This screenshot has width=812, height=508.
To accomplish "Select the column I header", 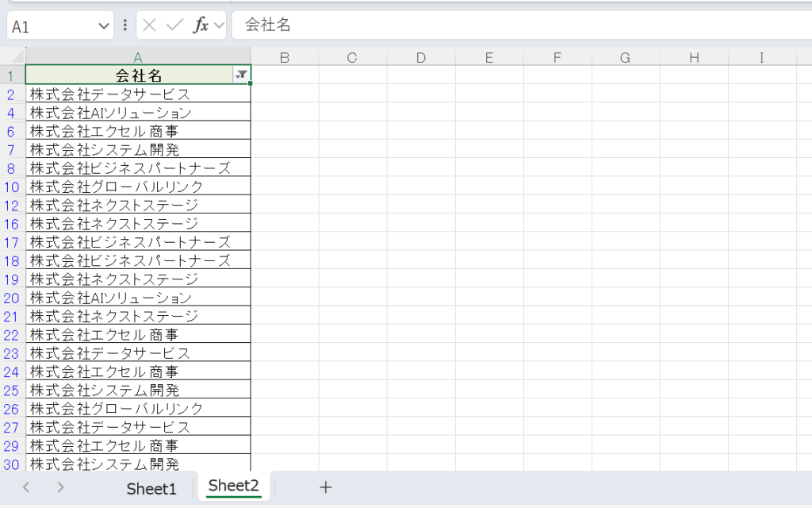I will 762,57.
